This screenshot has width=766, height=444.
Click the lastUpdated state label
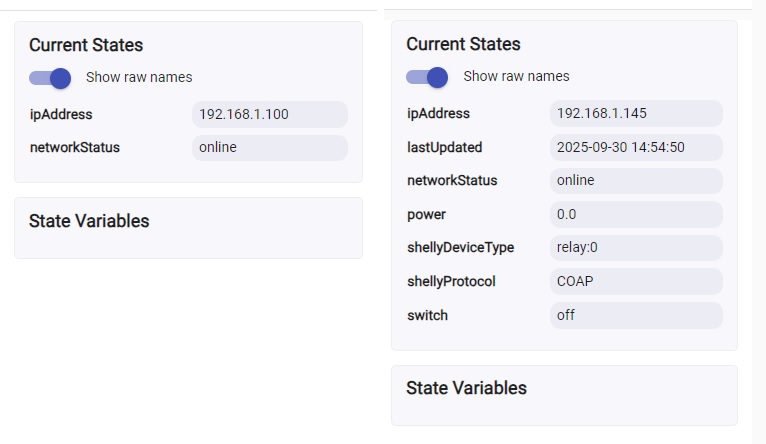444,147
